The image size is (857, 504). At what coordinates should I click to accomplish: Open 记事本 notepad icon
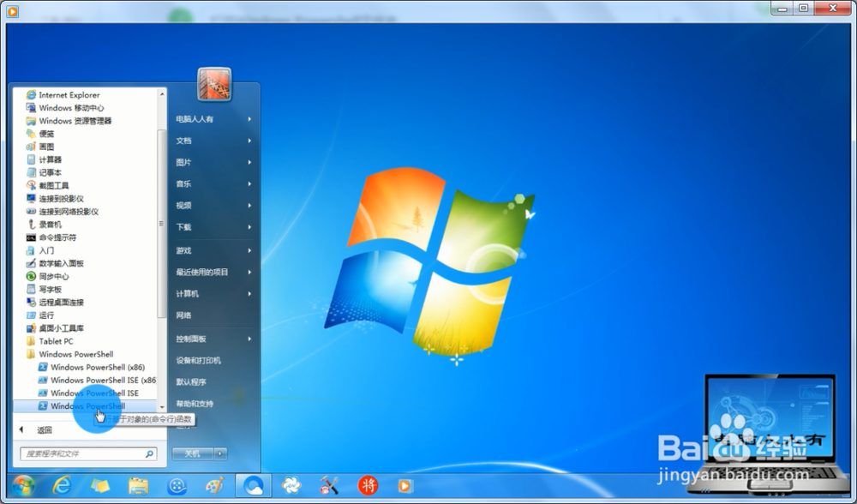coord(31,173)
